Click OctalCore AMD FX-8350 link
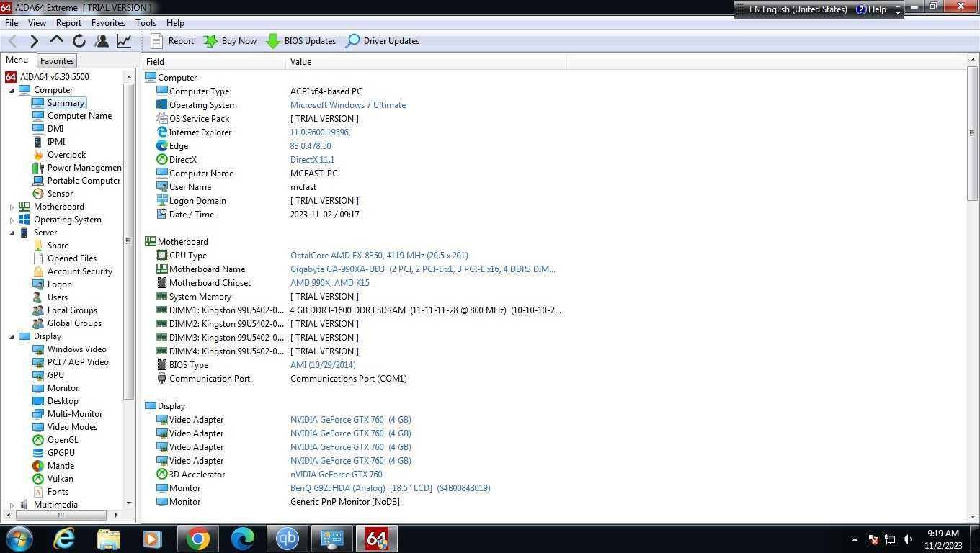Viewport: 980px width, 553px height. tap(379, 256)
